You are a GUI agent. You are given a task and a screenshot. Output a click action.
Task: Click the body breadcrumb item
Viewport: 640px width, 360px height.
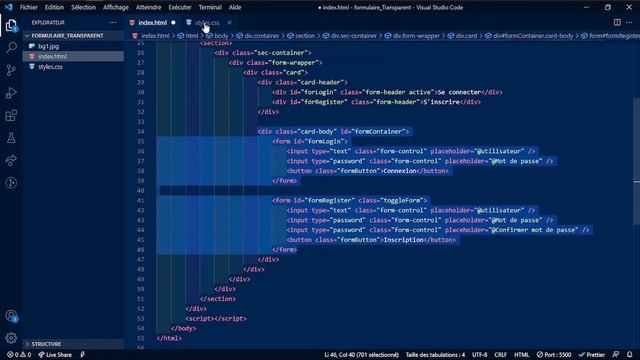221,36
